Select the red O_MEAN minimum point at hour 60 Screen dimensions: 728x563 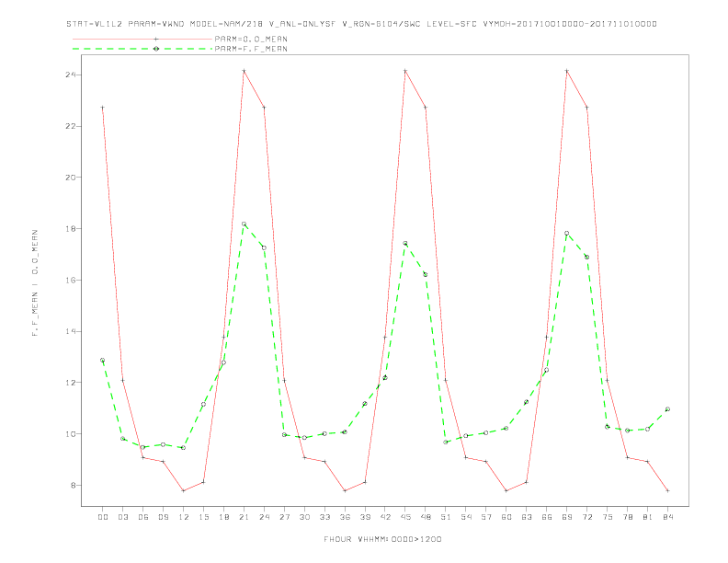[506, 490]
